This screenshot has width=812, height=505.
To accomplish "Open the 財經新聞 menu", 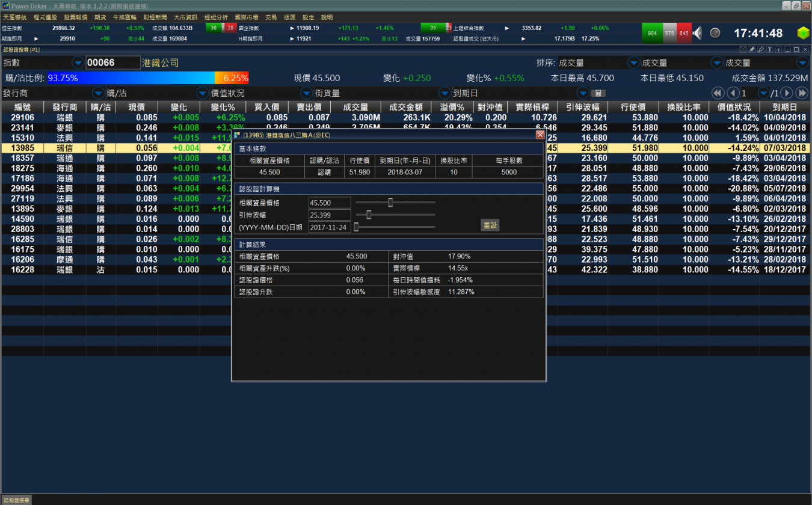I will pos(155,17).
